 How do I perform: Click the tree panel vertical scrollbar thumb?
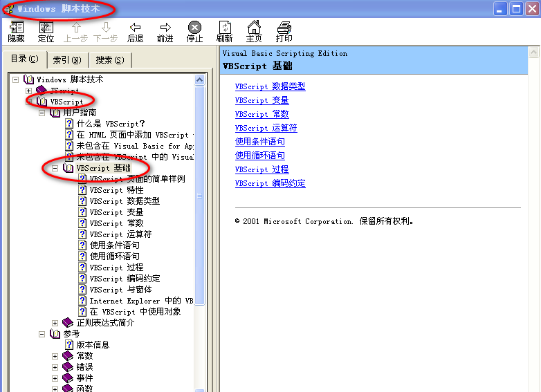click(200, 196)
